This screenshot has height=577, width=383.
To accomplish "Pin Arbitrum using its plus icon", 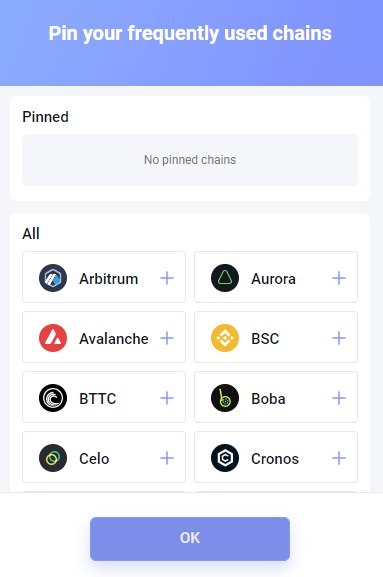I will pyautogui.click(x=167, y=278).
